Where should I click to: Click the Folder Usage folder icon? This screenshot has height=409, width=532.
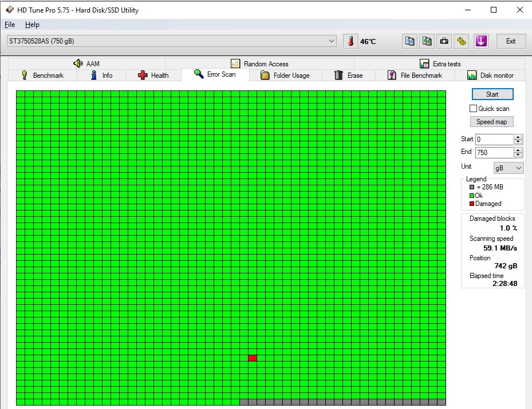(x=265, y=76)
